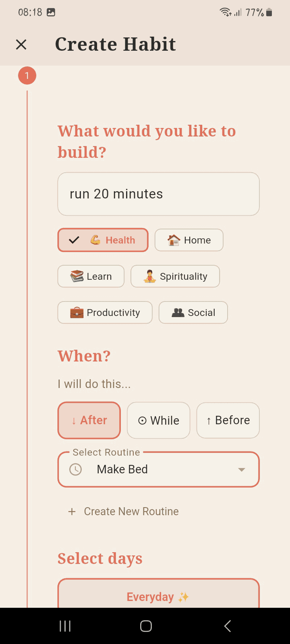Click the clock icon next to Make Bed

pos(75,469)
